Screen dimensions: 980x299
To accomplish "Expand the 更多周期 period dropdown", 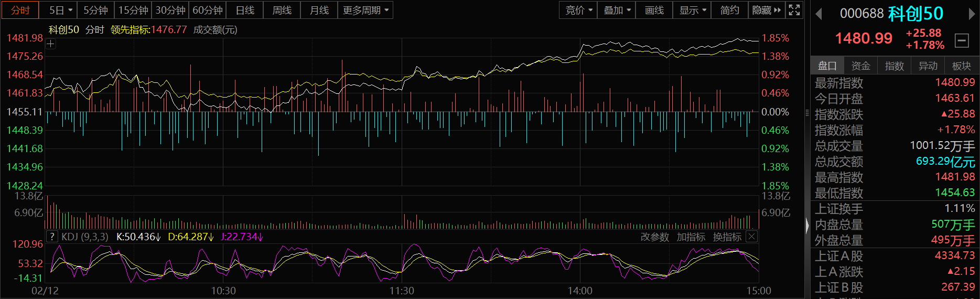I will (x=365, y=10).
